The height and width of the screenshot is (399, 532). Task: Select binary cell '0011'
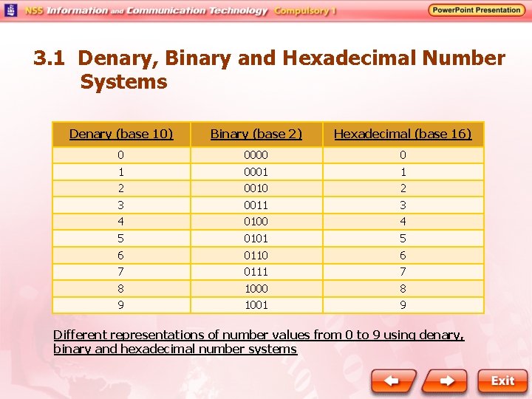click(256, 205)
